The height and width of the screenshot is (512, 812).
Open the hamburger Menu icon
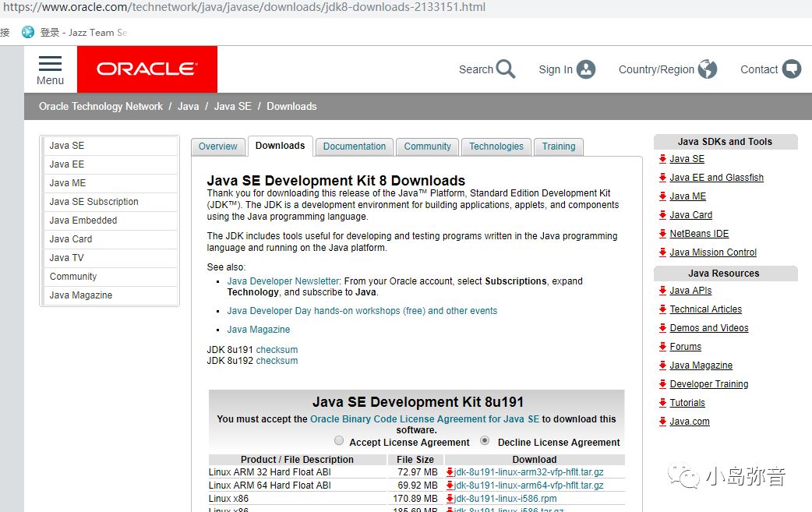50,64
